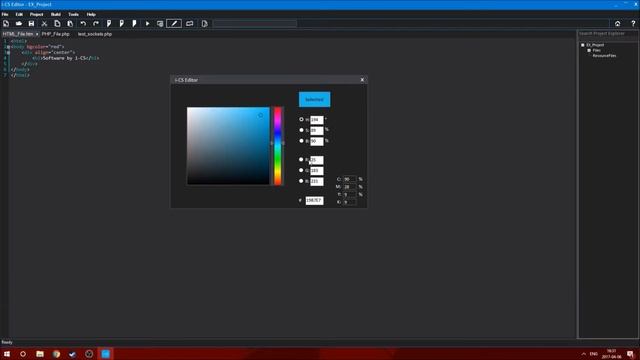This screenshot has height=360, width=640.
Task: Click the Help question mark icon
Action: coord(633,24)
